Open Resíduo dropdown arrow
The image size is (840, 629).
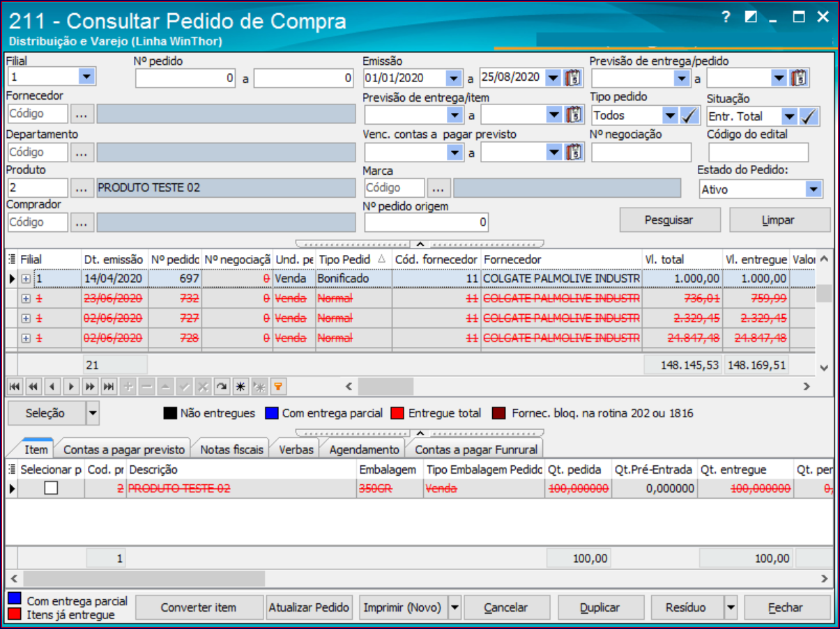[731, 607]
